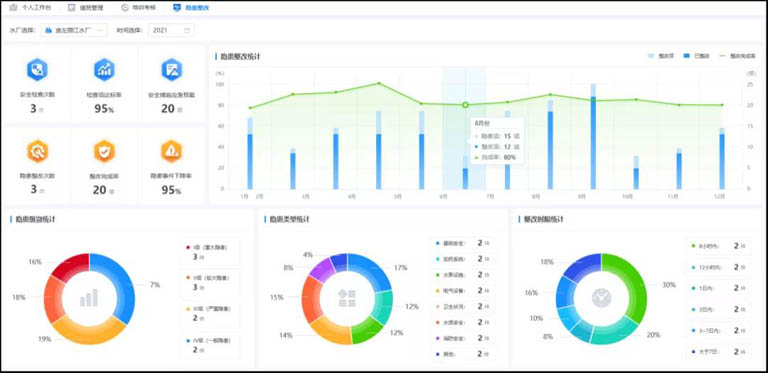Image resolution: width=768 pixels, height=373 pixels.
Task: Toggle the III级 legend item with yellow dot
Action: tap(210, 314)
